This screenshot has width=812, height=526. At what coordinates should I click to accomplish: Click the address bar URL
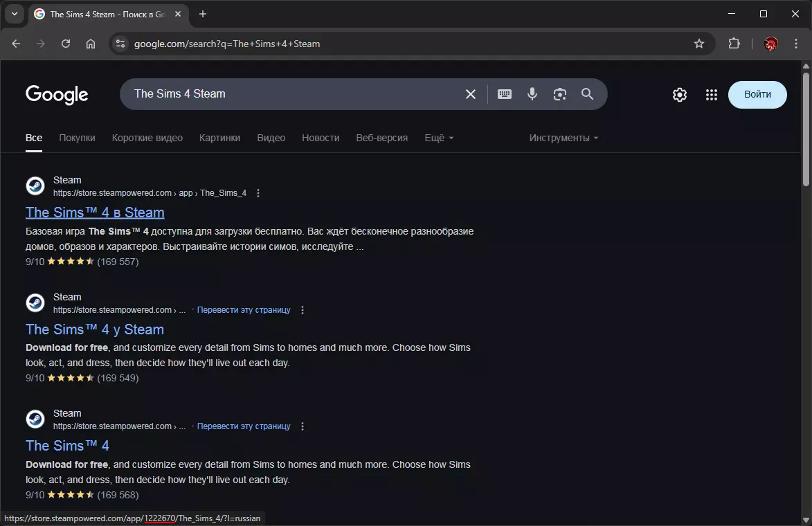tap(227, 44)
